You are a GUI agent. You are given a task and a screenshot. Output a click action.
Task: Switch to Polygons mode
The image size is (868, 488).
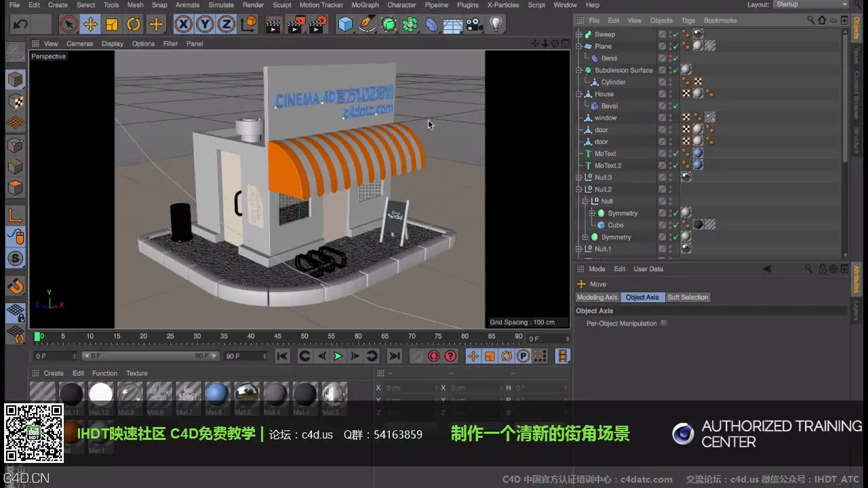coord(15,188)
